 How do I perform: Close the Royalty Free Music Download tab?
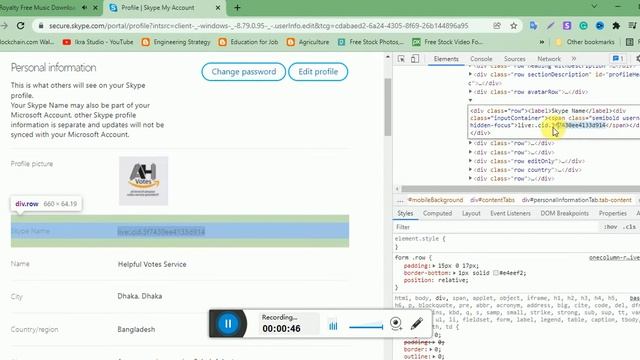pyautogui.click(x=96, y=7)
